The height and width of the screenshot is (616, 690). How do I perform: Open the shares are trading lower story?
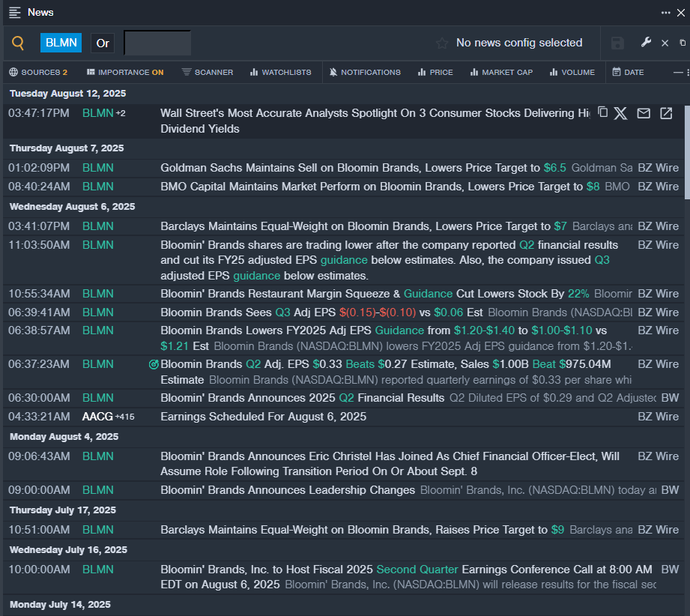pos(390,260)
